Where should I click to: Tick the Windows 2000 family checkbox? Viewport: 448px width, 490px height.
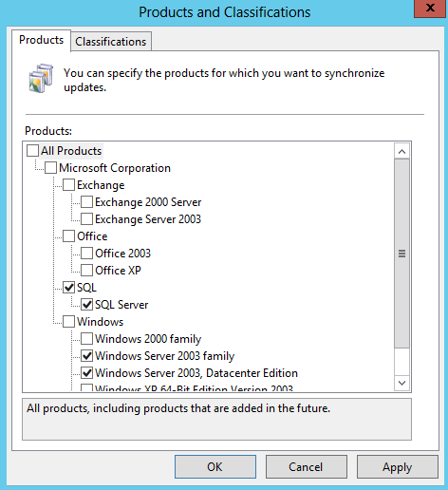86,339
